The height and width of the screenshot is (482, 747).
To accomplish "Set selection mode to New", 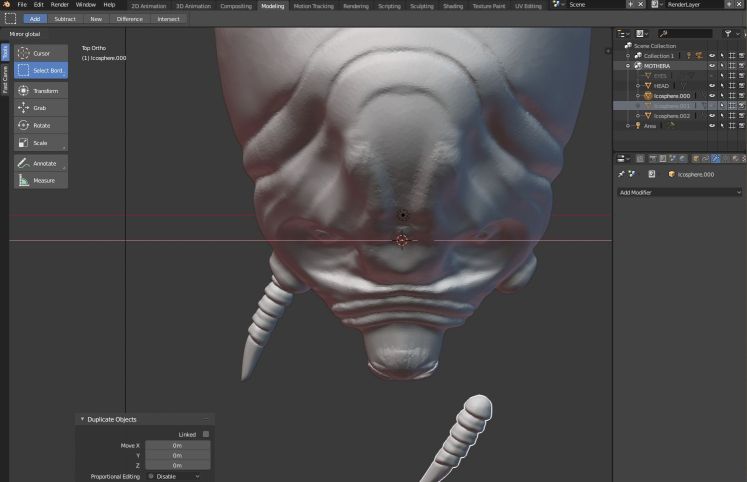I will pos(96,19).
